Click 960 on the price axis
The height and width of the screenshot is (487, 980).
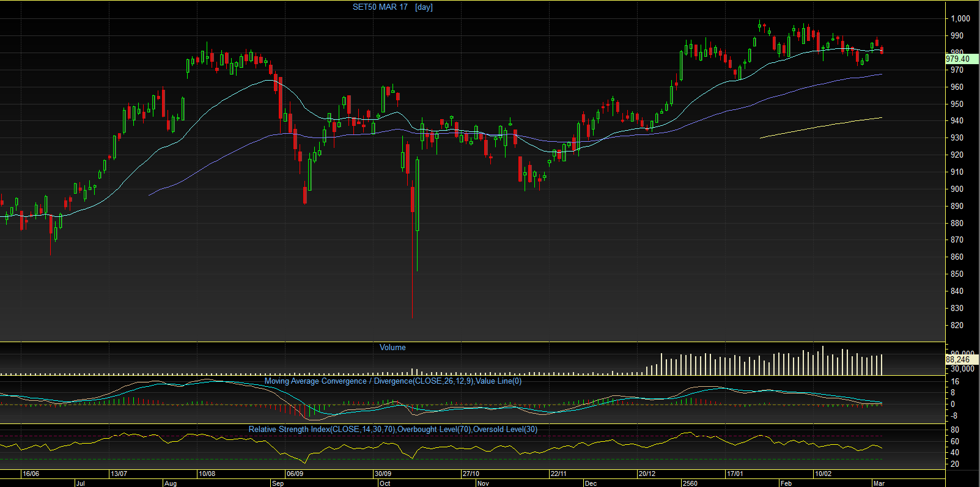point(957,87)
